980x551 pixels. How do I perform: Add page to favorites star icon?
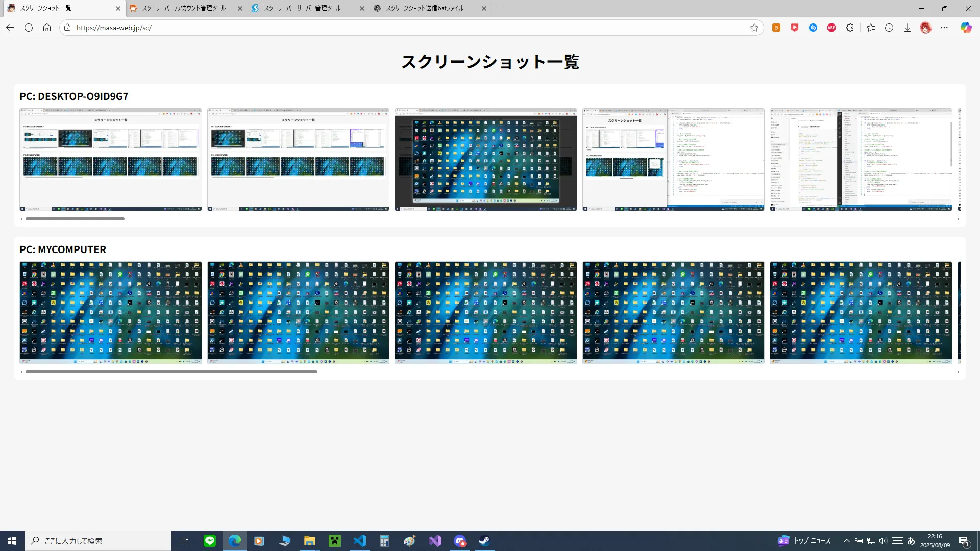754,28
